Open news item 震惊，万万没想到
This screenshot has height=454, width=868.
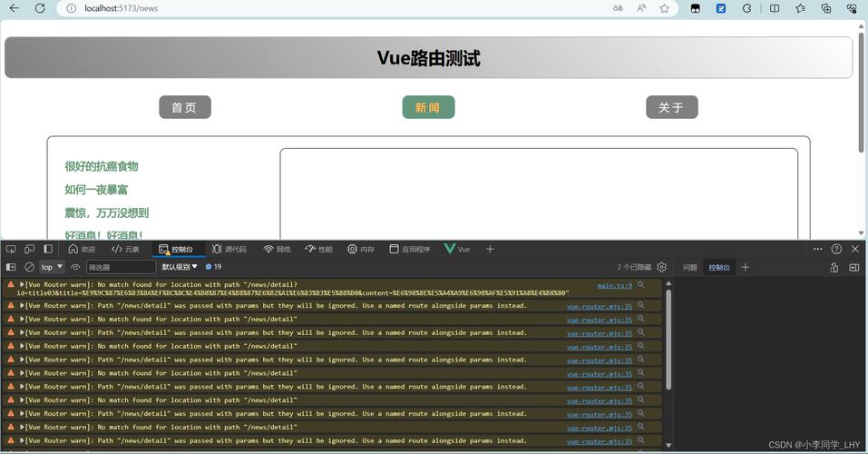(106, 212)
